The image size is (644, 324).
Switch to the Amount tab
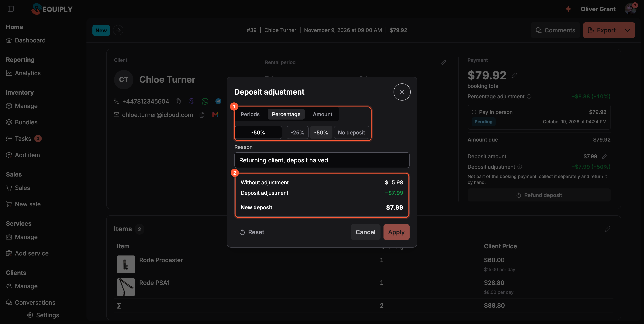click(322, 114)
